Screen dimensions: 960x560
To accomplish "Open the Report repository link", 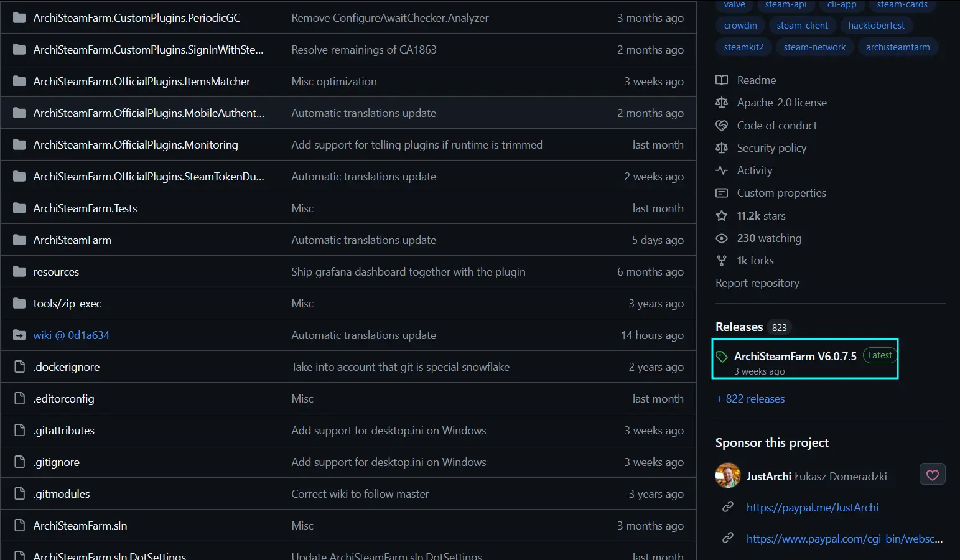I will click(757, 283).
